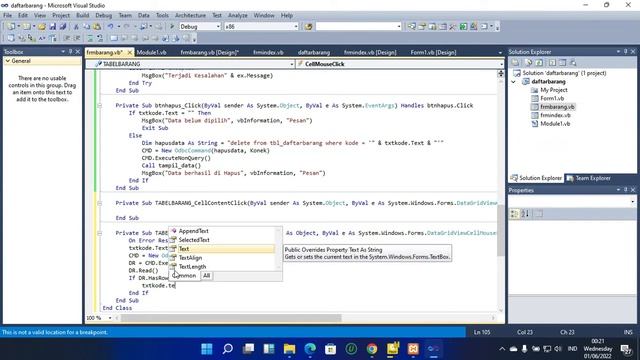This screenshot has width=640, height=360.
Task: Open XAMPP from the taskbar
Action: (413, 349)
